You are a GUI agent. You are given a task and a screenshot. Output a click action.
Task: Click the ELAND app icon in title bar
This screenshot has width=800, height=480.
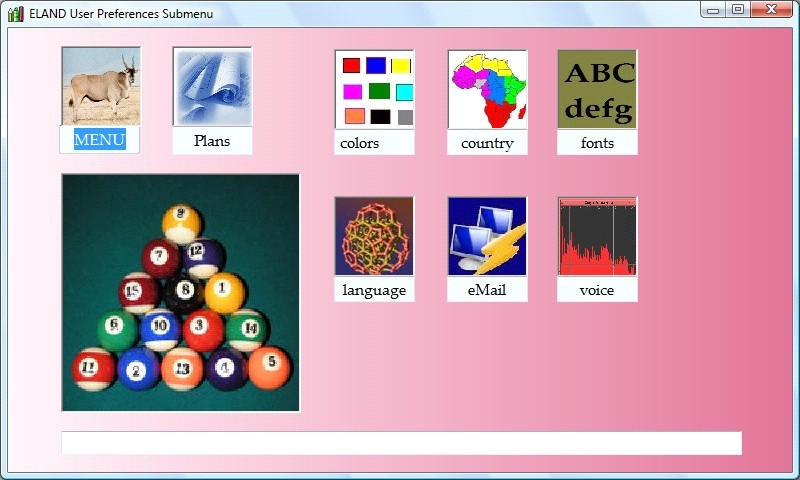[x=15, y=14]
